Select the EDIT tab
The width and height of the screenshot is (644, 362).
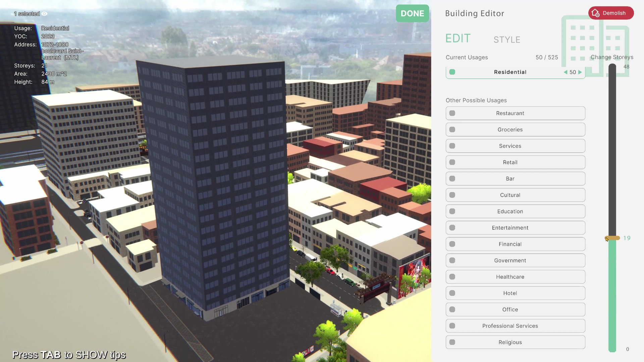coord(458,39)
